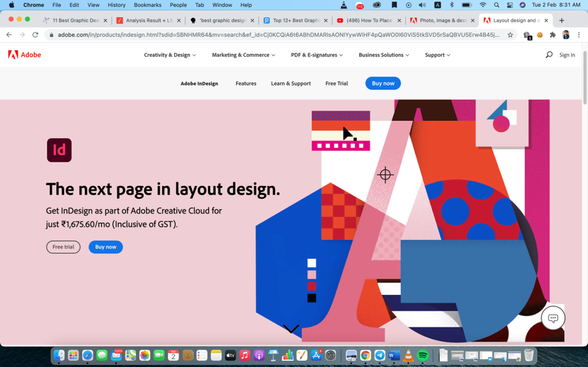Open the Adobe site search magnifier icon
The image size is (588, 367).
pyautogui.click(x=549, y=55)
